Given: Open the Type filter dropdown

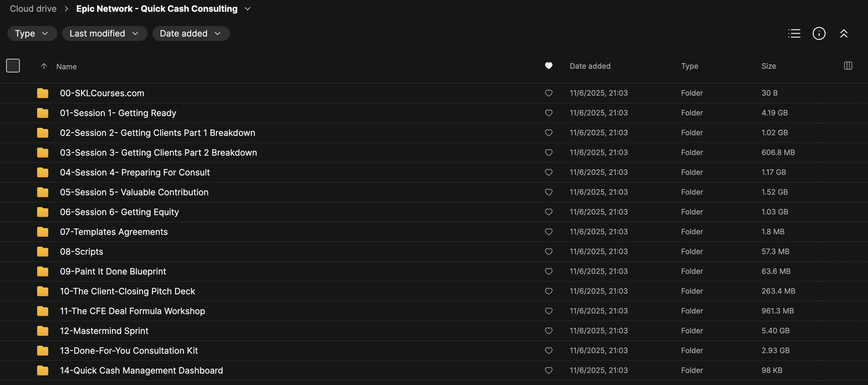Looking at the screenshot, I should pyautogui.click(x=32, y=33).
